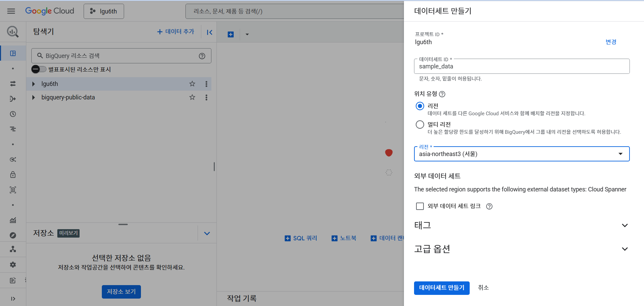Viewport: 644px width, 306px height.
Task: Open release notes icon in sidebar
Action: (13, 280)
